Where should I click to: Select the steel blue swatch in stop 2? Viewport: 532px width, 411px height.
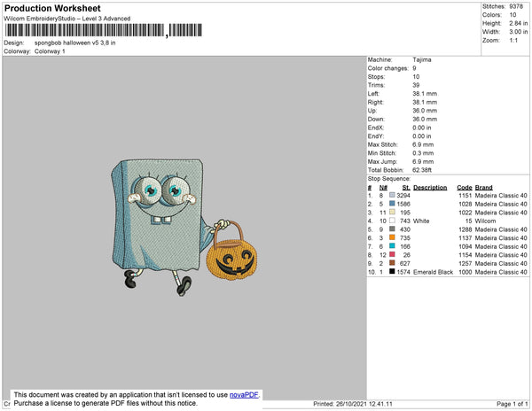(x=392, y=204)
